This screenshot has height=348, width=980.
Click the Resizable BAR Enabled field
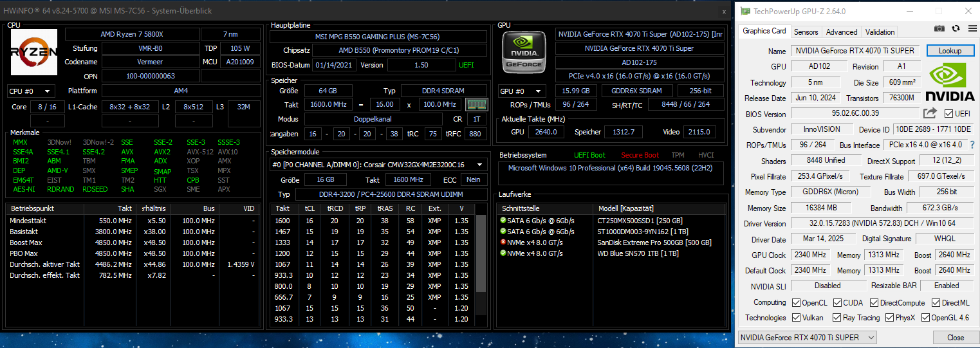click(947, 286)
